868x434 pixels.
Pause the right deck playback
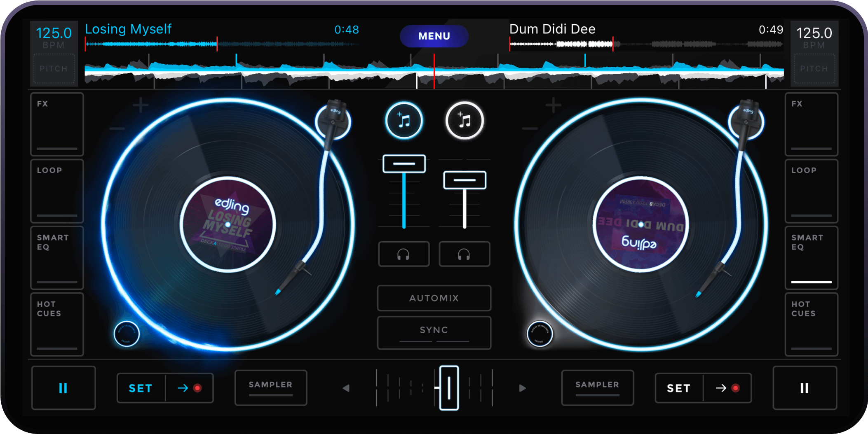pyautogui.click(x=804, y=388)
